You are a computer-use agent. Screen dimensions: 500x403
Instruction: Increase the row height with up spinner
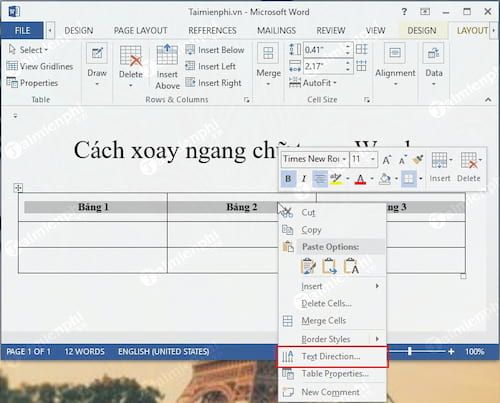348,47
